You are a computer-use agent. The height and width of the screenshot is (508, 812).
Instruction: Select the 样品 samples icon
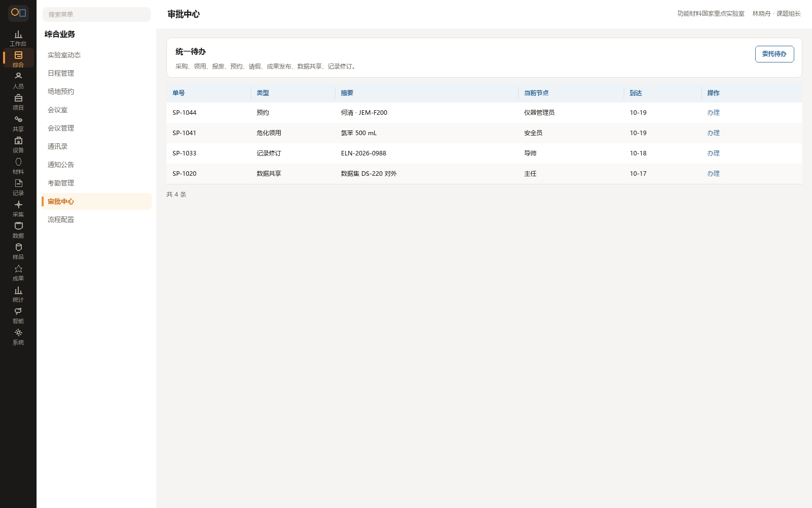click(x=18, y=251)
